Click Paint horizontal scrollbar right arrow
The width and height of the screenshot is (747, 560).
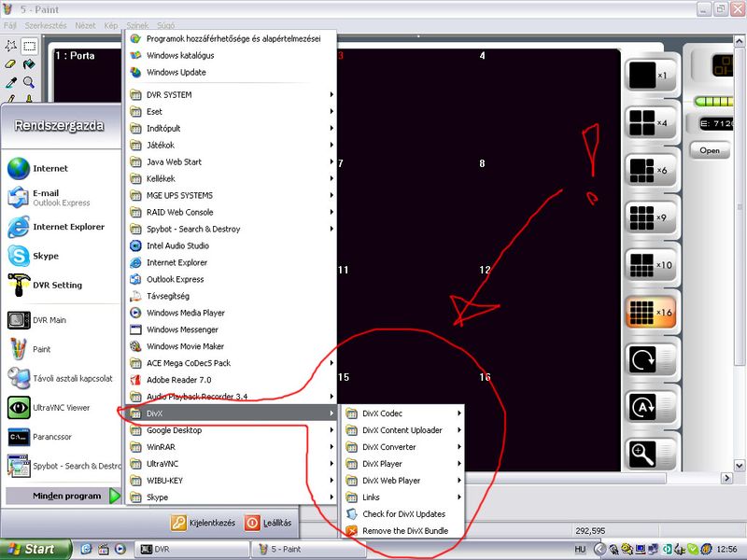pos(726,478)
